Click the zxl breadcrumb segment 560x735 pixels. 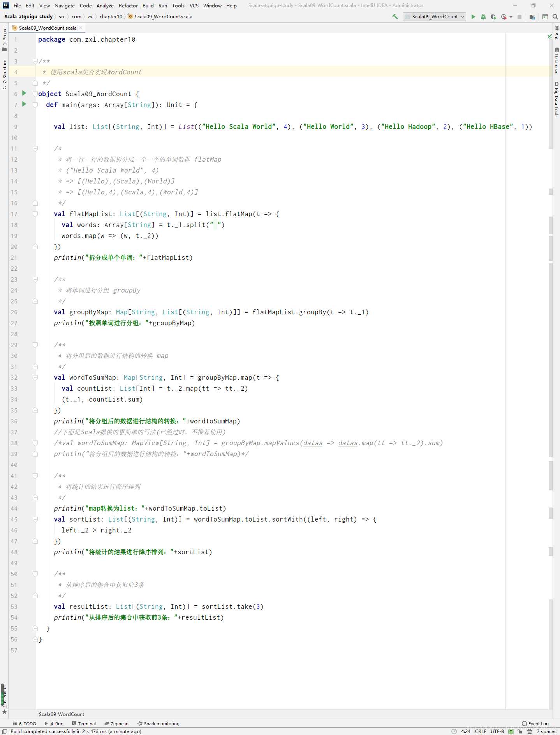(x=90, y=17)
